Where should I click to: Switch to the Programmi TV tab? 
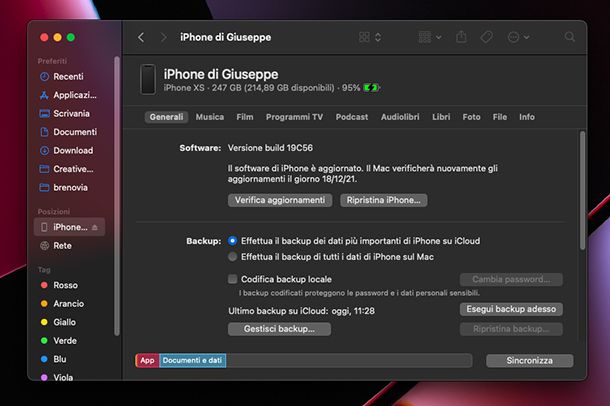point(294,117)
